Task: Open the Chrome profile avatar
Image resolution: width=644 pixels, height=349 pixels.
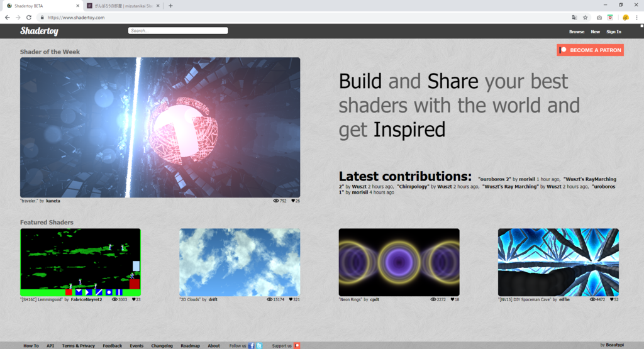Action: pos(626,18)
